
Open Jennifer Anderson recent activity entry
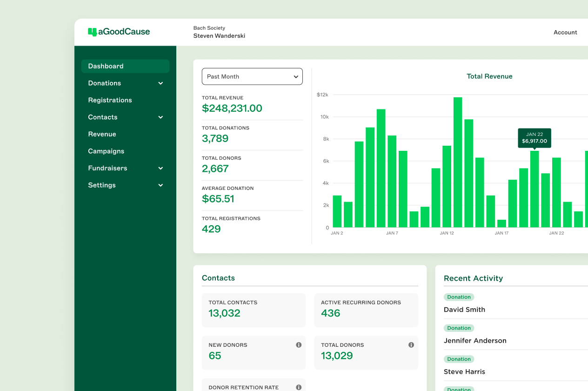tap(475, 341)
